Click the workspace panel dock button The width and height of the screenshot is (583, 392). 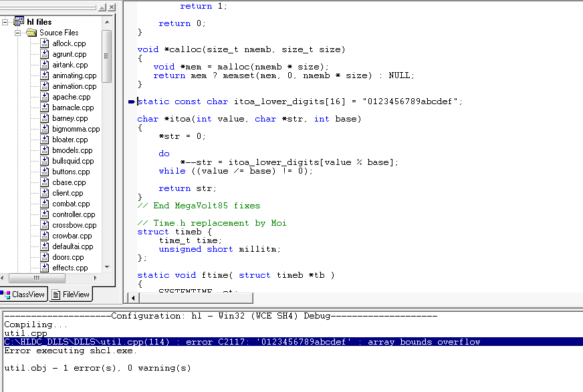tap(102, 7)
